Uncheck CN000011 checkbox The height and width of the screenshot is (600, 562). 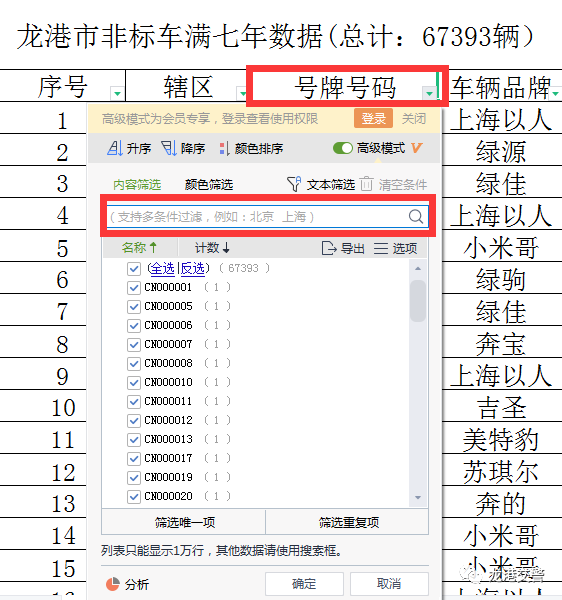pos(134,401)
